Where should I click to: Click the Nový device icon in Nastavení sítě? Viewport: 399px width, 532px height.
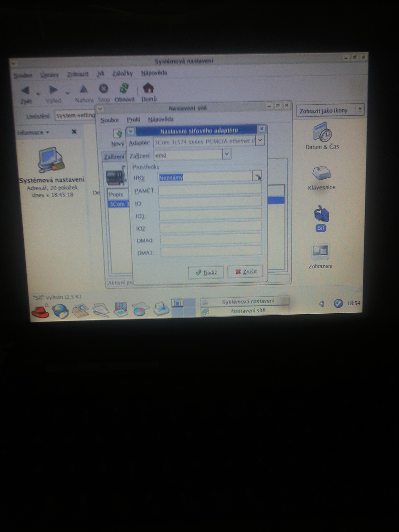point(118,133)
